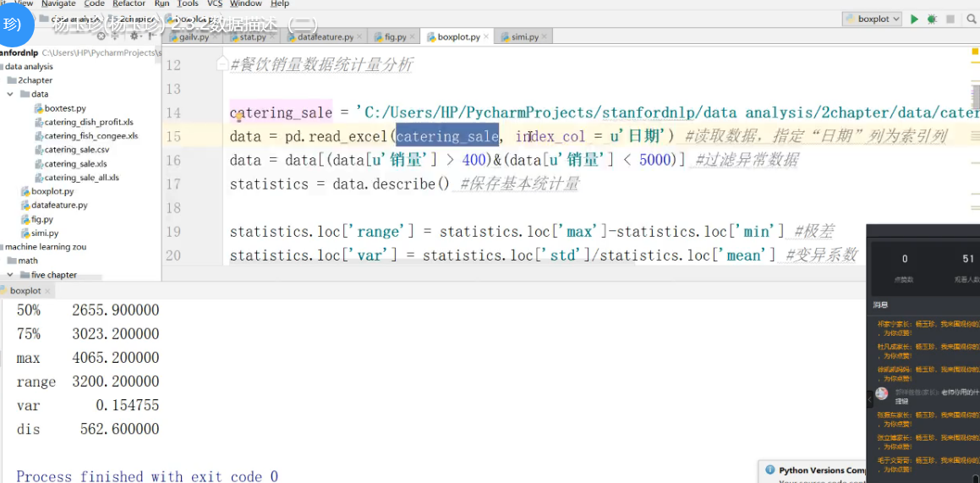The width and height of the screenshot is (980, 483).
Task: Click the project panel settings gear icon
Action: (x=134, y=36)
